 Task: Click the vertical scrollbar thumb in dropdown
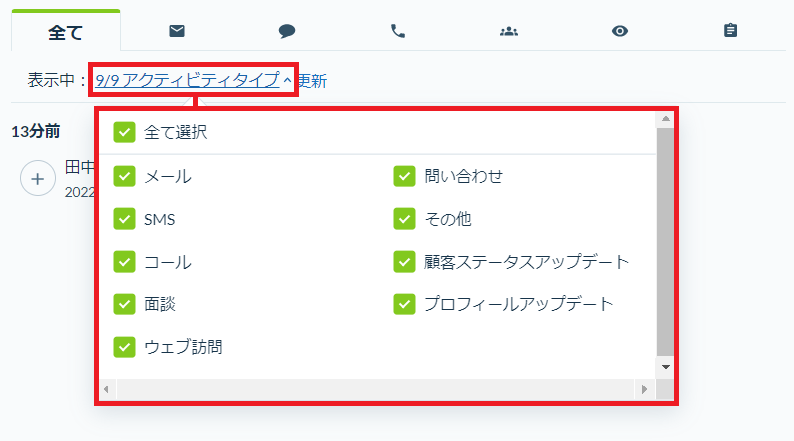(x=665, y=242)
